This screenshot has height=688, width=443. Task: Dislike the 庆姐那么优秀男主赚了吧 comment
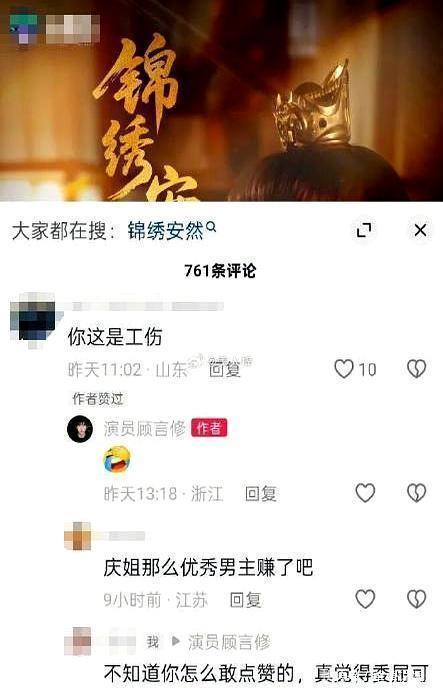pyautogui.click(x=416, y=599)
